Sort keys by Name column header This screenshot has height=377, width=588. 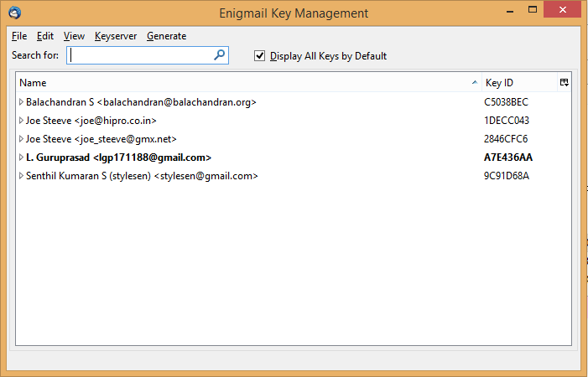click(249, 82)
